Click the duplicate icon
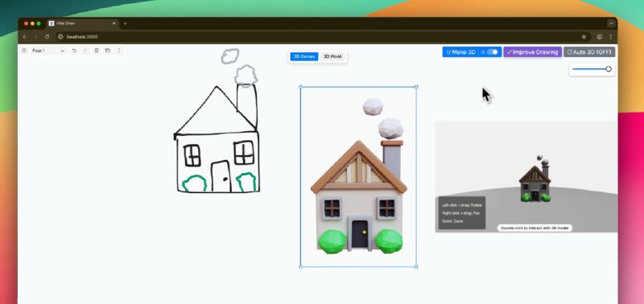644x304 pixels. [x=108, y=51]
